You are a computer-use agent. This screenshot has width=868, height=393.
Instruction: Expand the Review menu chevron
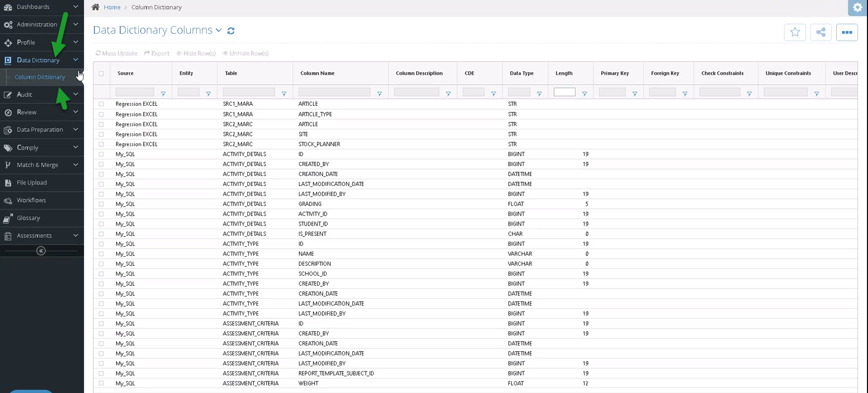pyautogui.click(x=76, y=112)
